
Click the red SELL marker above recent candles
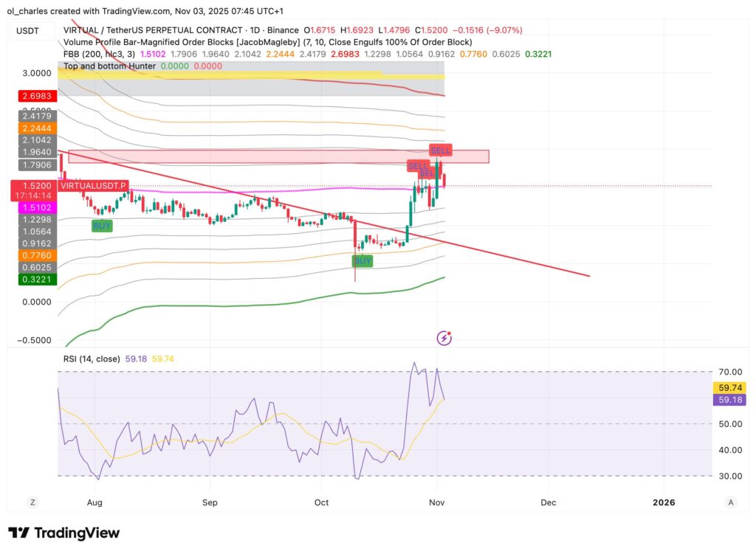coord(440,149)
